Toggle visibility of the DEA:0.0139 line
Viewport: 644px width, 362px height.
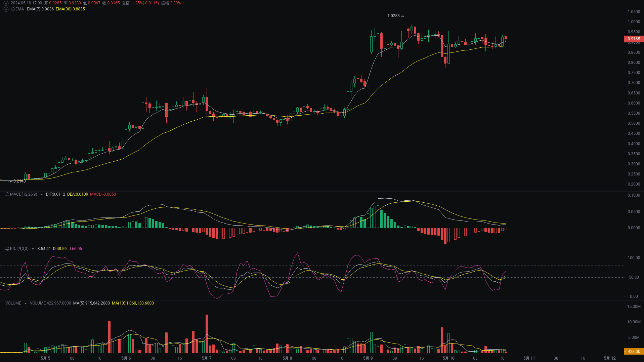click(78, 194)
